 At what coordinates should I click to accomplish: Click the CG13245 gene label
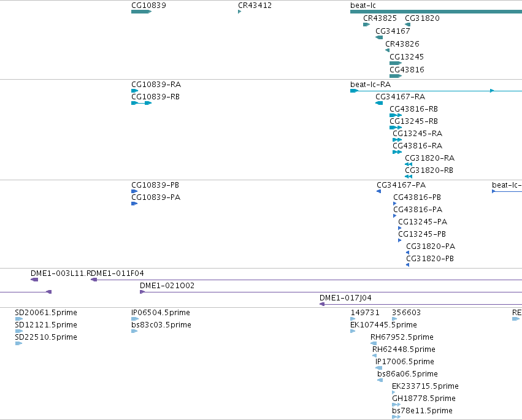pos(407,57)
